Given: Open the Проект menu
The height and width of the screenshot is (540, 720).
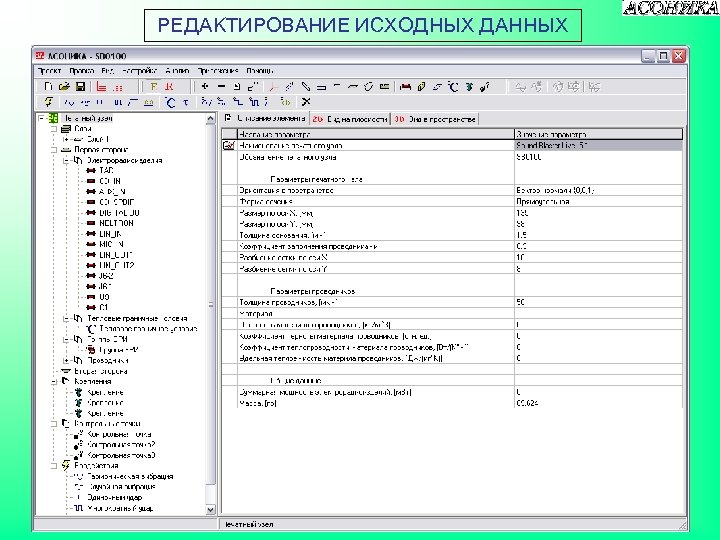Looking at the screenshot, I should [49, 71].
